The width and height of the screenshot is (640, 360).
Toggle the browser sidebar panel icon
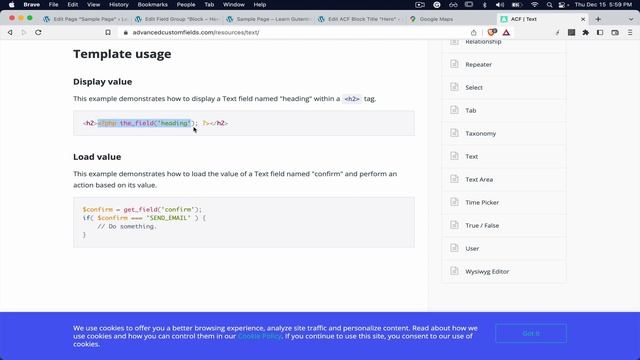tap(600, 32)
